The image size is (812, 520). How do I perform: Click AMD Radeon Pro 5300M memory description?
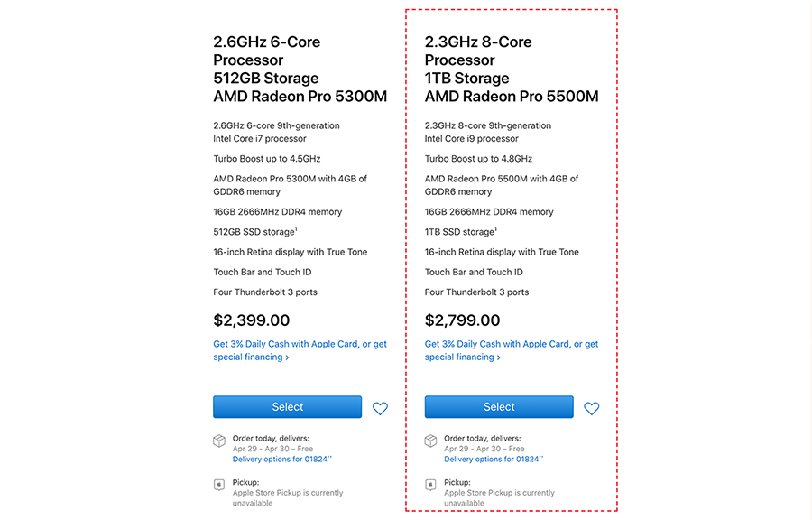290,185
